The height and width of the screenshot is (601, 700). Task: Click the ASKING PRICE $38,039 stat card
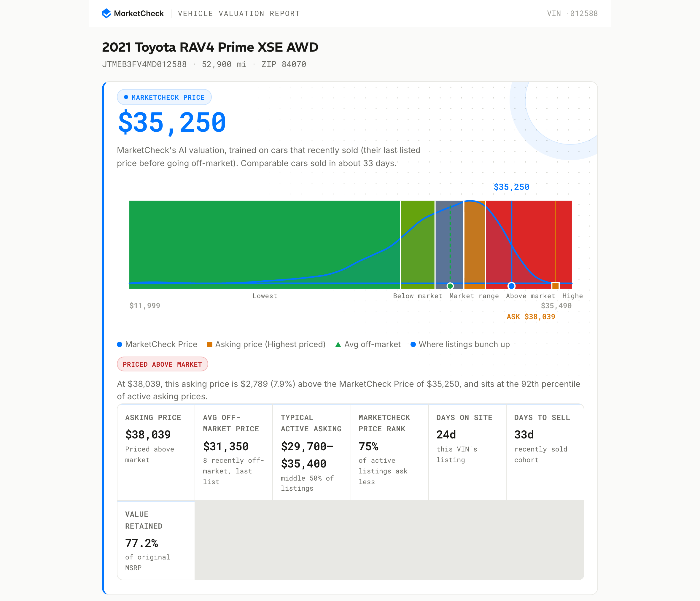click(x=156, y=453)
